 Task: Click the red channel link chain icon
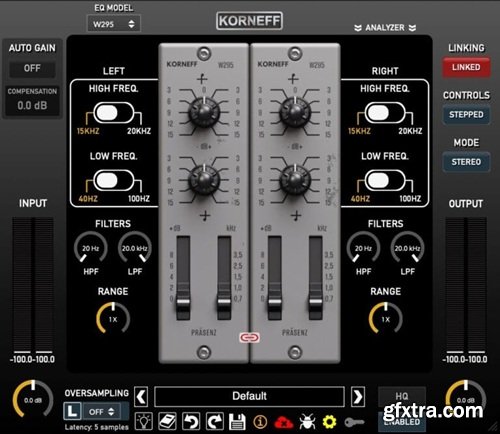(x=249, y=338)
